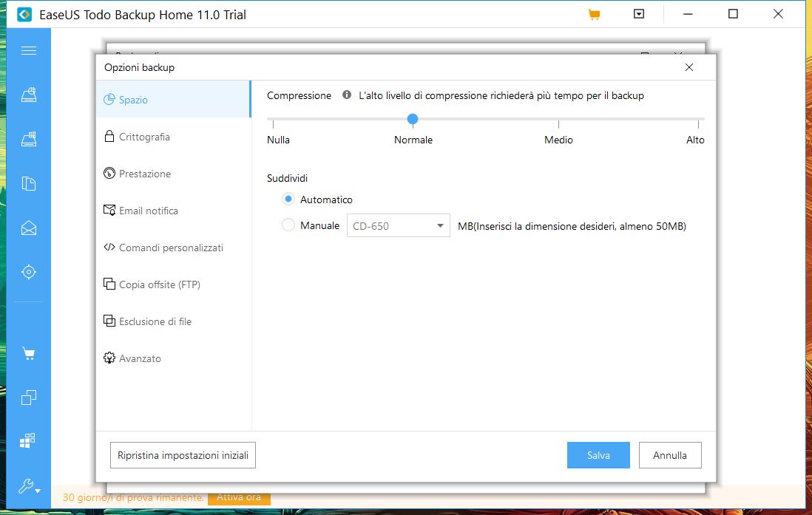Switch to the Email notifica tab label

point(149,211)
